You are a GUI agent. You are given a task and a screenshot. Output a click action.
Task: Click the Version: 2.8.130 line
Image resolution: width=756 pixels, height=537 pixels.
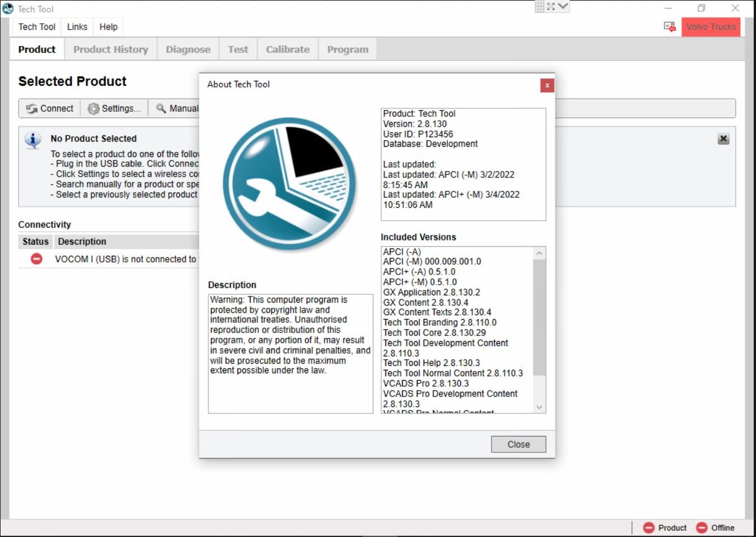pyautogui.click(x=415, y=124)
